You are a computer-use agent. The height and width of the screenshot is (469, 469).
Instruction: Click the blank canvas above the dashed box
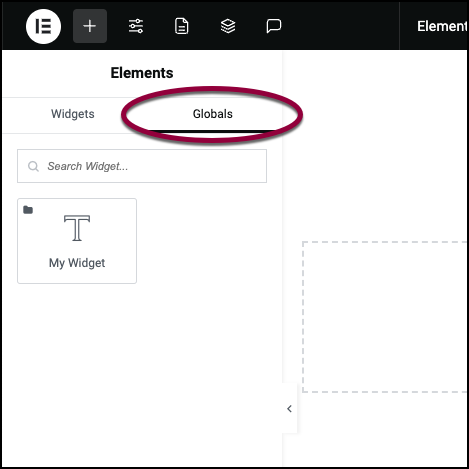(x=375, y=145)
